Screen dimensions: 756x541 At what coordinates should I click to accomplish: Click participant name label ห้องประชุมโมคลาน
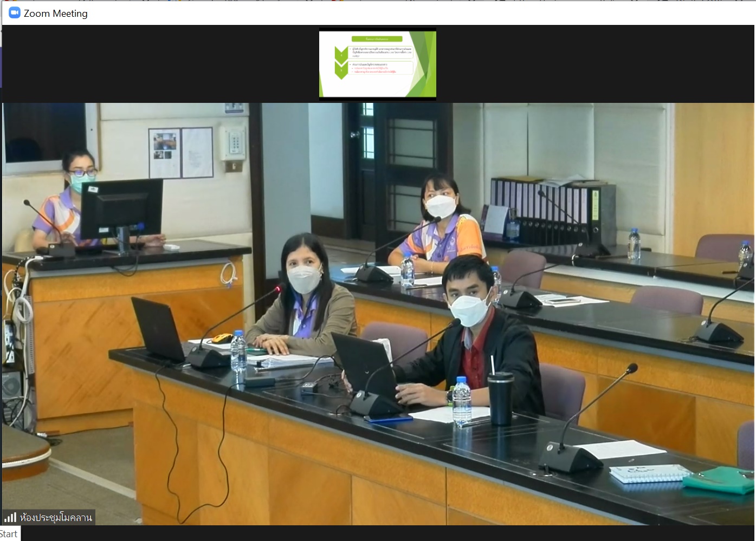[x=56, y=517]
